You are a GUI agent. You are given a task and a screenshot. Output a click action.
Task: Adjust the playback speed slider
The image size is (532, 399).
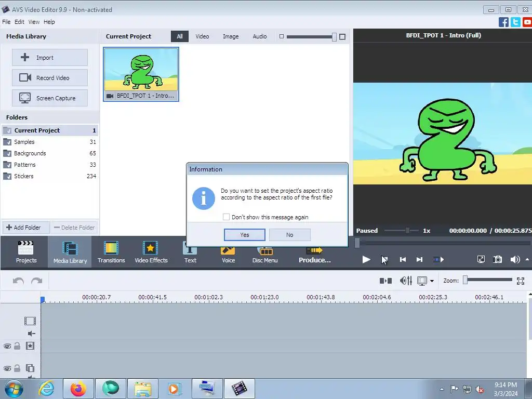[x=407, y=230]
